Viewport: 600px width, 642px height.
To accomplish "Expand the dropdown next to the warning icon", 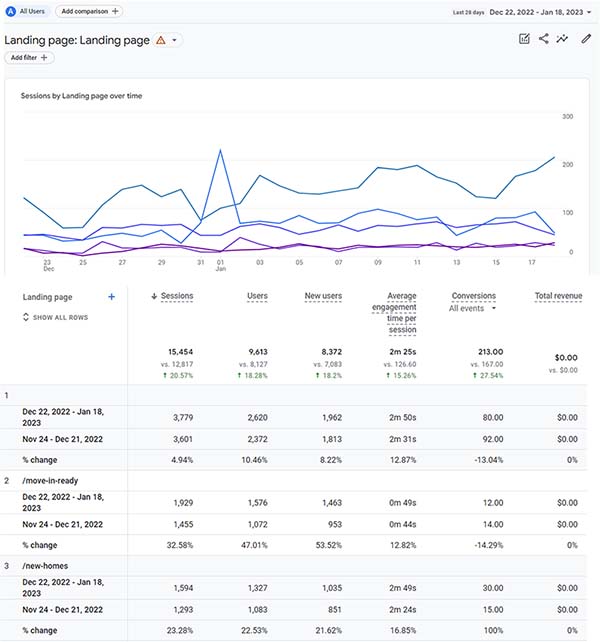I will click(174, 40).
